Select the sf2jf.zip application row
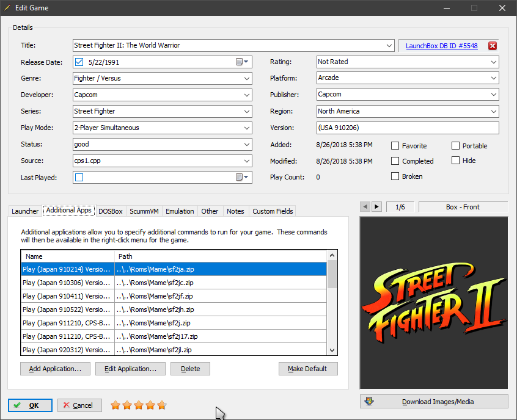Screen dimensions: 517x420 174,296
